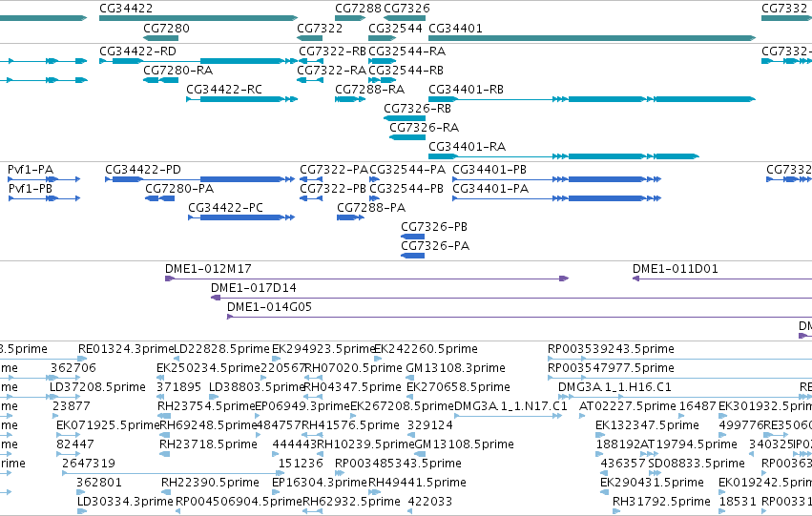
Task: Select protein CG7326-PA
Action: click(x=435, y=246)
